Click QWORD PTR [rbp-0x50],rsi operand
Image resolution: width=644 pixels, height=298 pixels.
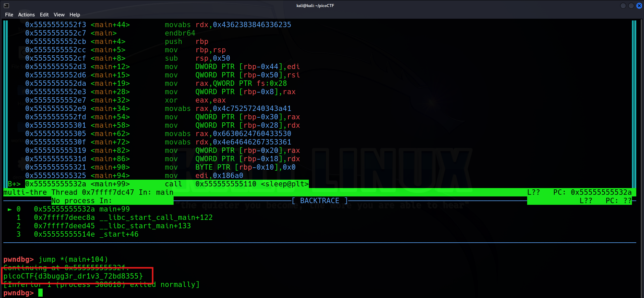point(248,75)
